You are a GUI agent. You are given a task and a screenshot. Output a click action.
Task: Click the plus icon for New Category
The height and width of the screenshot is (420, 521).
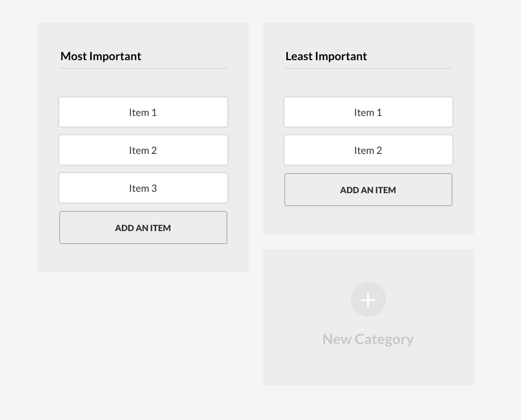coord(368,300)
